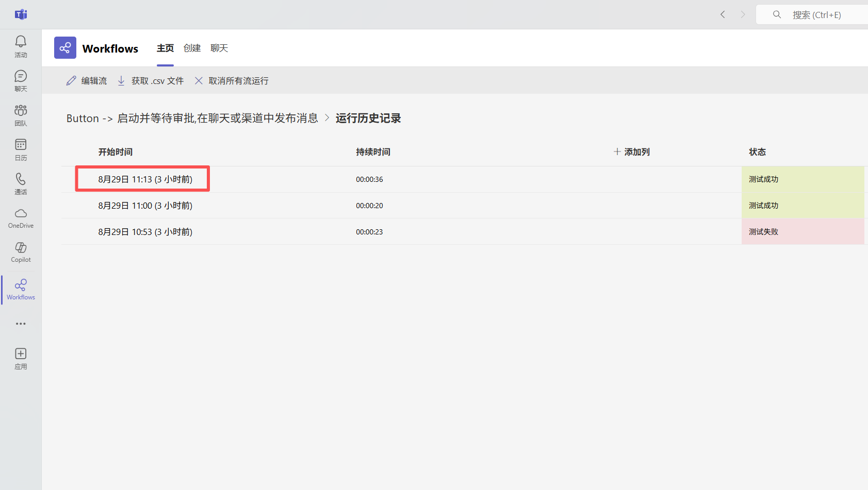Click duration 00:00:36

(x=369, y=179)
